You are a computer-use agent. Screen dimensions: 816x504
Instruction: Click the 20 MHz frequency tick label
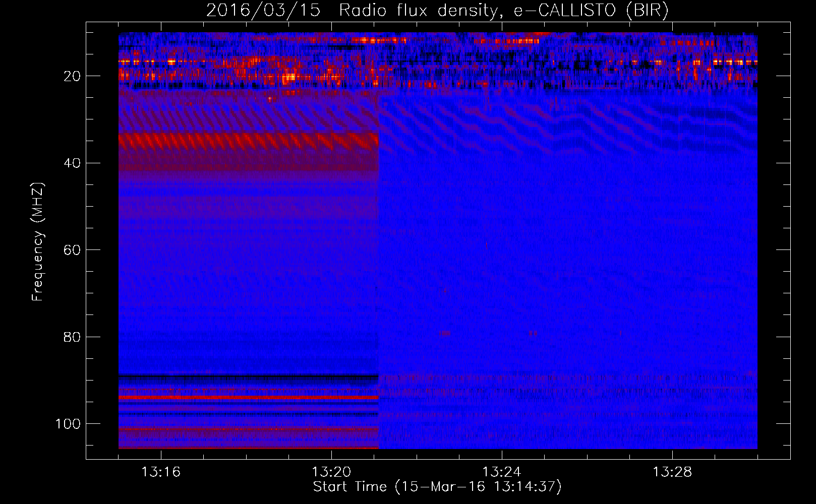(x=72, y=77)
